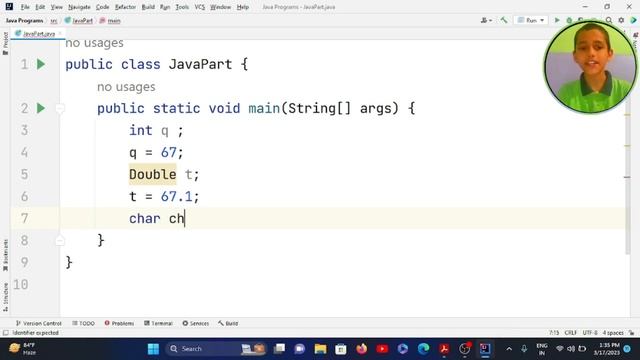Open the Problems tool window
The image size is (640, 360).
[119, 323]
